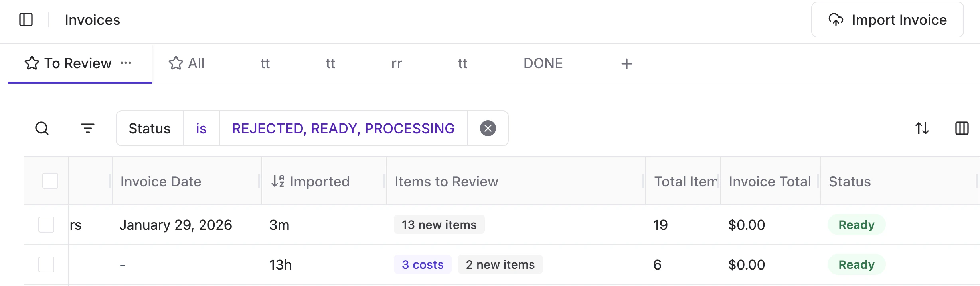980x286 pixels.
Task: Open search with magnifier icon
Action: [x=42, y=128]
